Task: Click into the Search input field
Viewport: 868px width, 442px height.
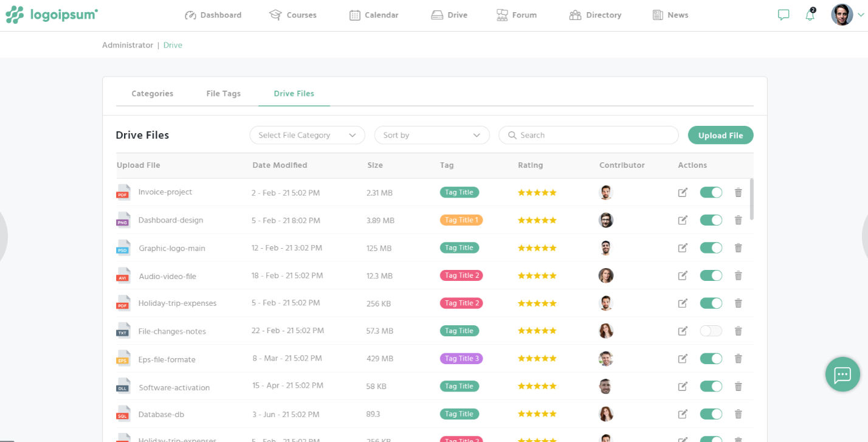Action: [588, 135]
